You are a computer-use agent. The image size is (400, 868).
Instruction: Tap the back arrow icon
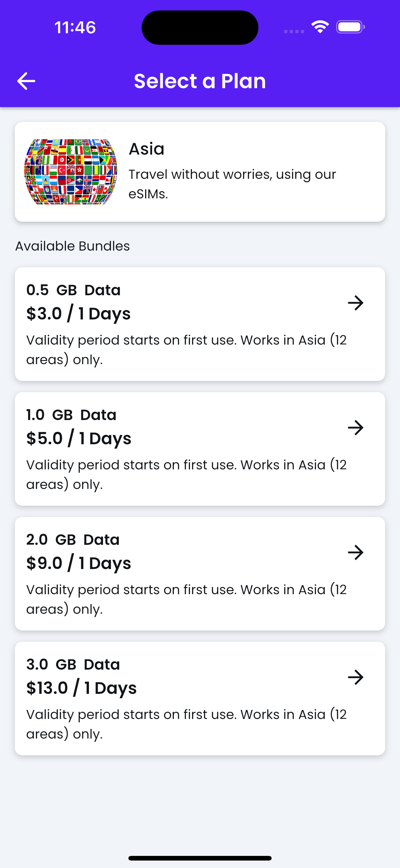click(x=26, y=81)
